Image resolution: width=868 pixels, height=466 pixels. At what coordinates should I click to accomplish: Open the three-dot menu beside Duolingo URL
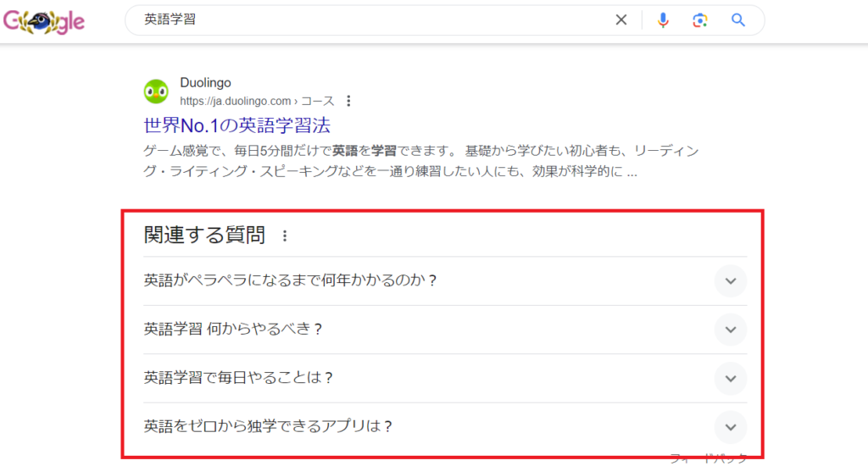348,101
